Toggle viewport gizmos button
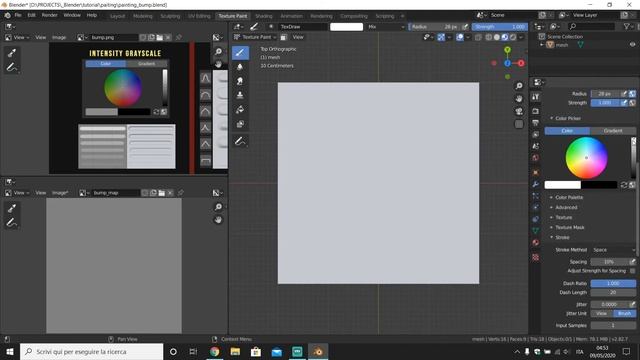 pyautogui.click(x=441, y=37)
